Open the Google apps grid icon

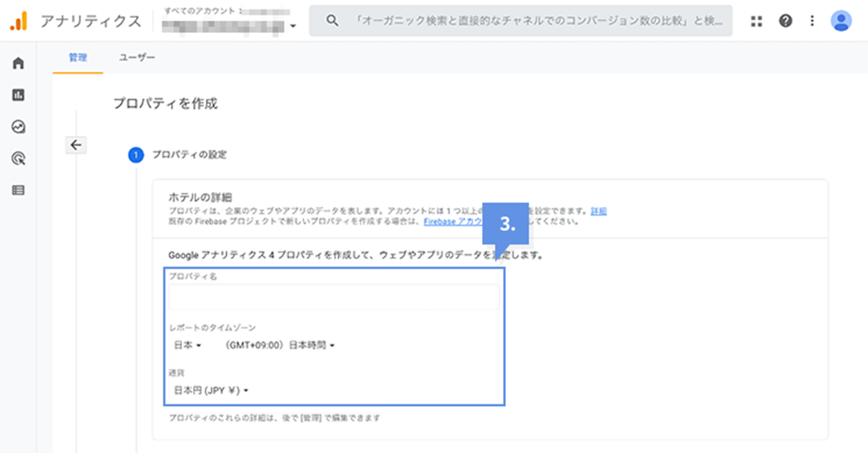tap(756, 21)
